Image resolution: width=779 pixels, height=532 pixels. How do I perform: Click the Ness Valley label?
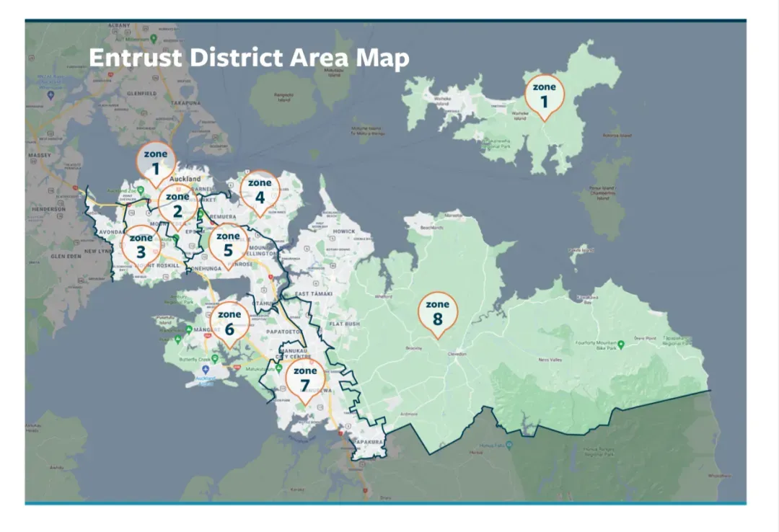550,360
